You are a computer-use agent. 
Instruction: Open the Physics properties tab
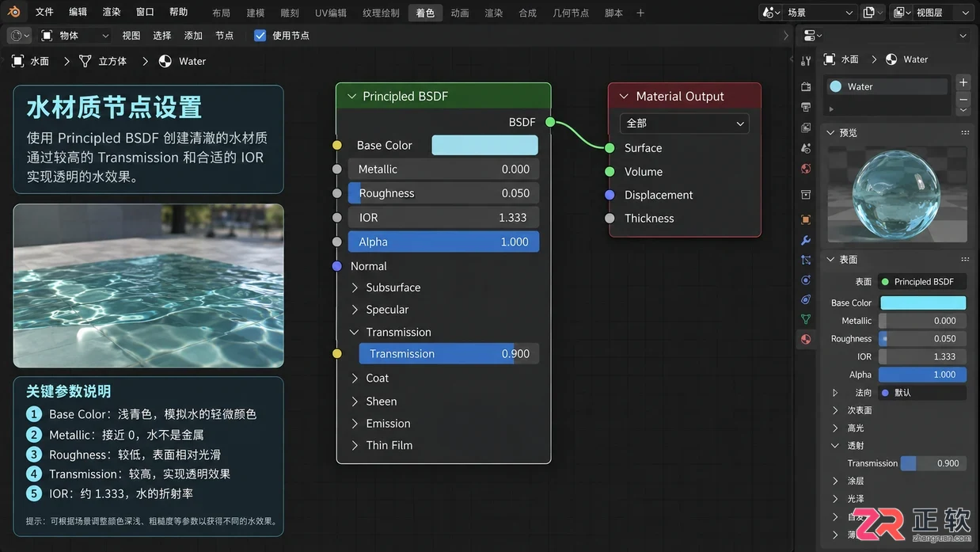pos(806,280)
